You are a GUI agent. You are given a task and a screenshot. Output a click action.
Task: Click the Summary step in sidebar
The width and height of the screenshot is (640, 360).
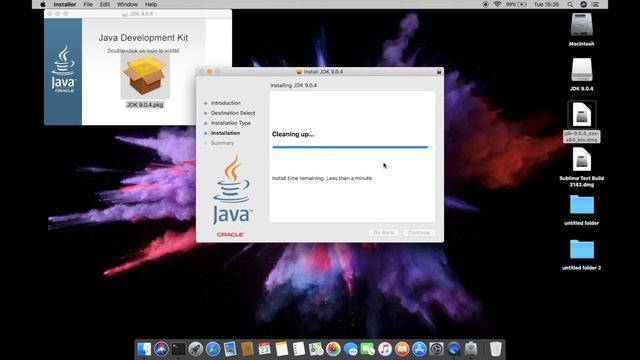click(x=222, y=143)
